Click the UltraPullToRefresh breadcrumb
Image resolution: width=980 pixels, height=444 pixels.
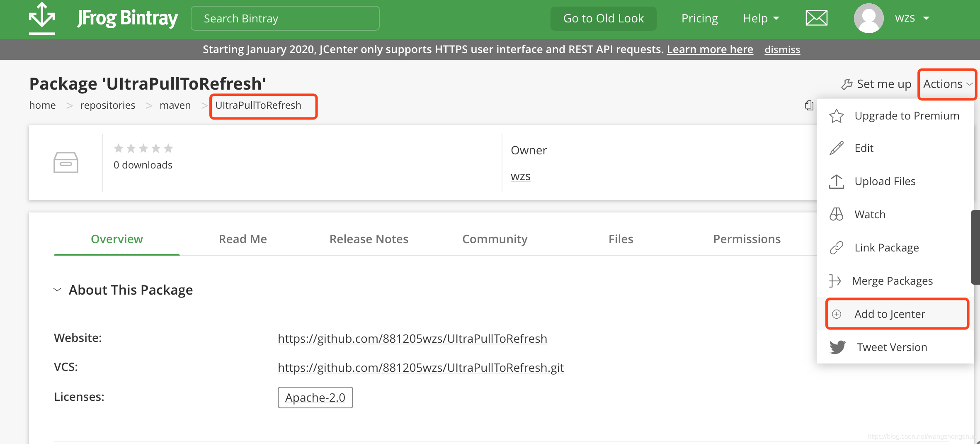258,105
